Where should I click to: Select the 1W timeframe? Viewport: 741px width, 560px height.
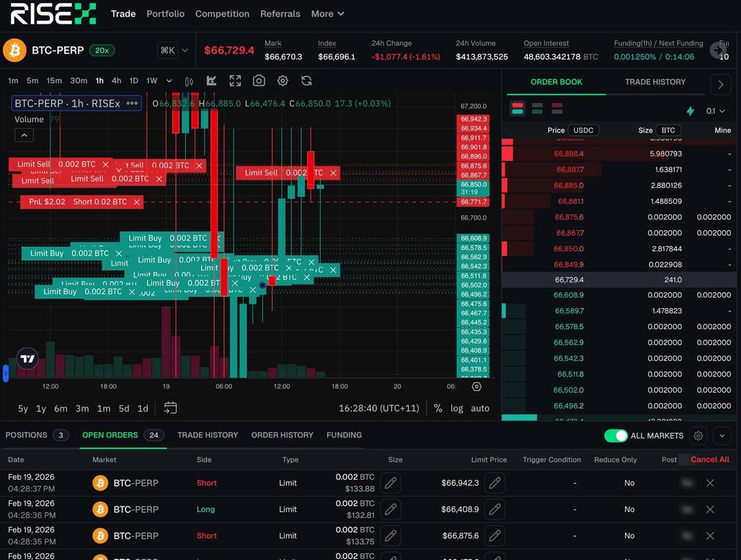click(x=152, y=81)
